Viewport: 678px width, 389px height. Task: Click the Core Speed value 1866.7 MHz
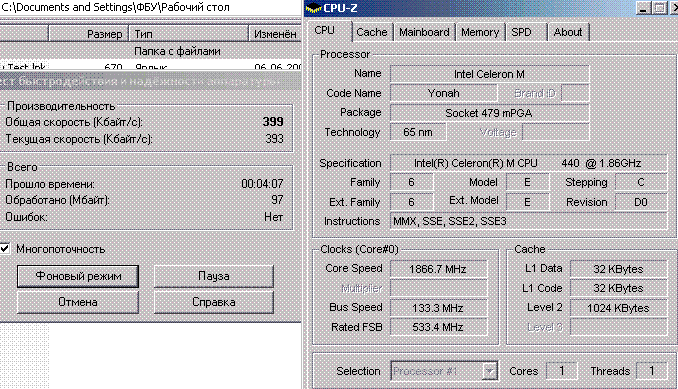click(438, 269)
